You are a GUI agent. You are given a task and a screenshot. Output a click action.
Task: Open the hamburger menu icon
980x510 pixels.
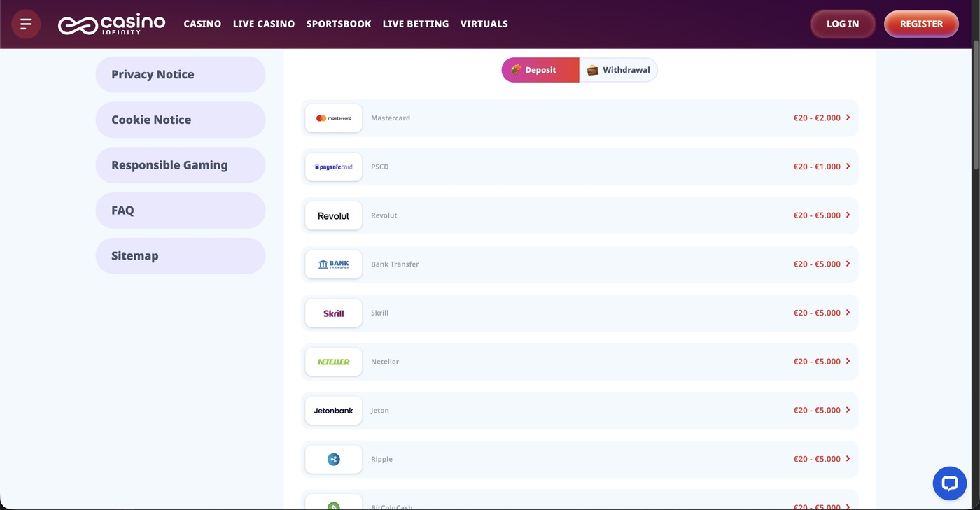click(x=26, y=24)
